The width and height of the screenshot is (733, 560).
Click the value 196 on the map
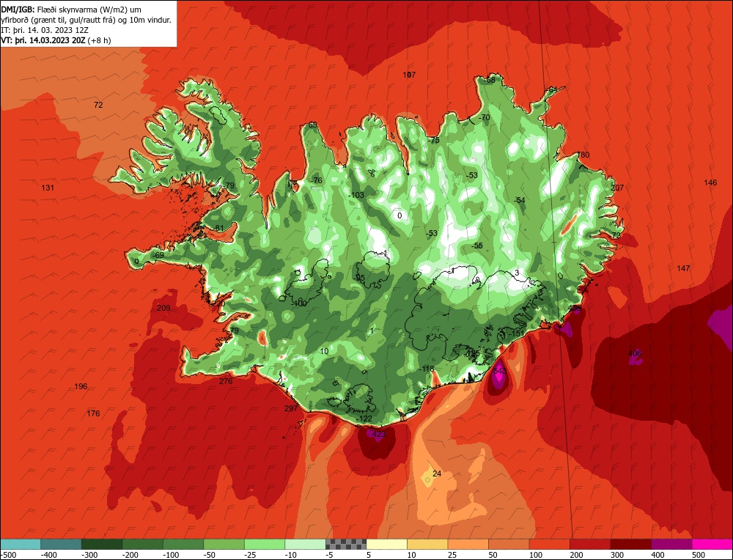tap(81, 386)
